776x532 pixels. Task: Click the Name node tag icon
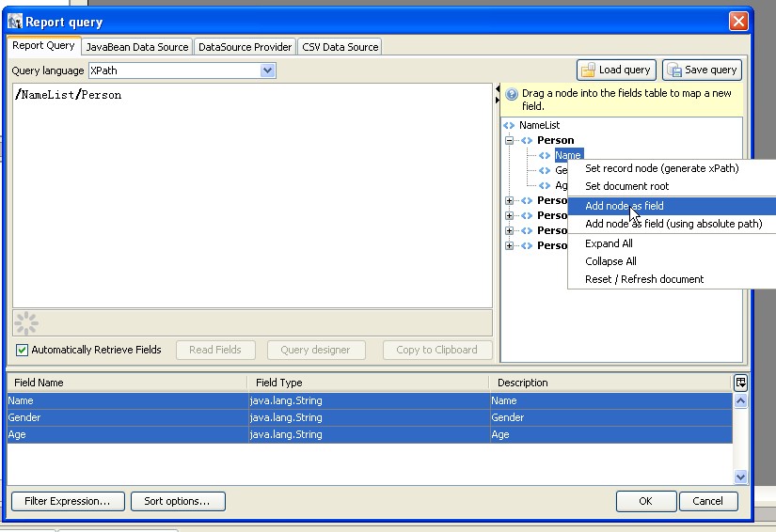coord(545,155)
